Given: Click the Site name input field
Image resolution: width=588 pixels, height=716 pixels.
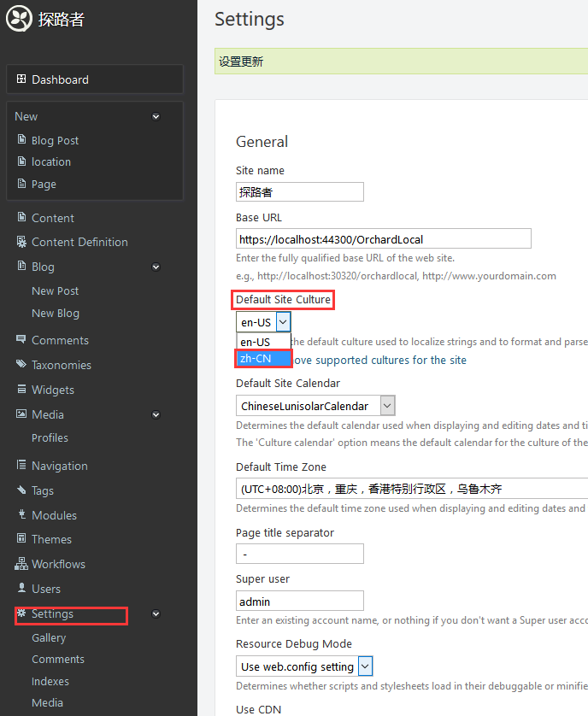Looking at the screenshot, I should click(300, 191).
